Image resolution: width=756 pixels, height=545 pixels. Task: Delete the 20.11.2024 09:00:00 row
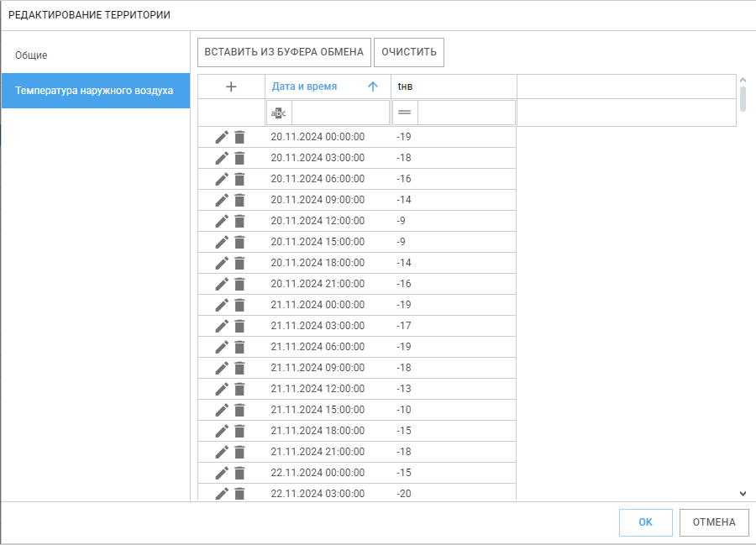(x=239, y=200)
